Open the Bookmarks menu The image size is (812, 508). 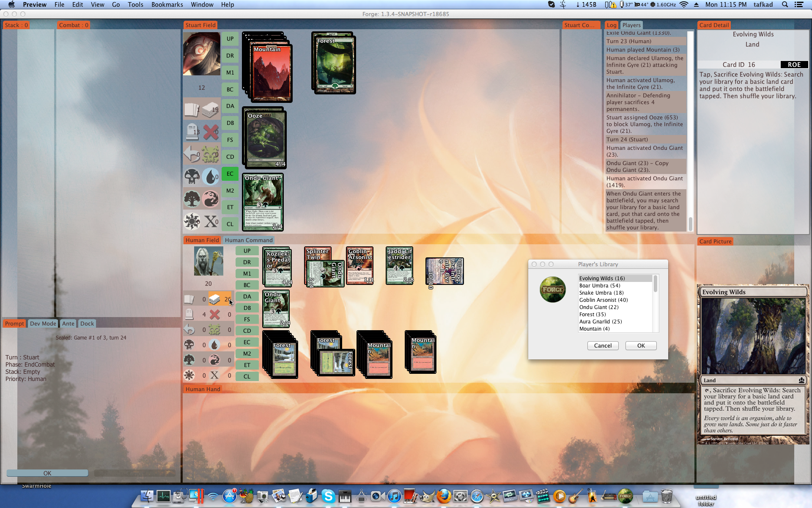coord(167,5)
